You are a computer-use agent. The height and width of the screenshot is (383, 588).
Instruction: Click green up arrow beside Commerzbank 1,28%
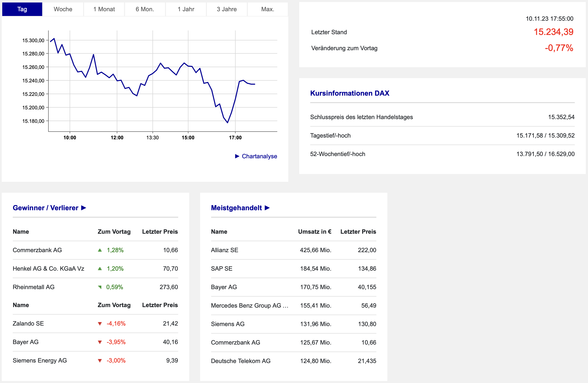pos(100,250)
